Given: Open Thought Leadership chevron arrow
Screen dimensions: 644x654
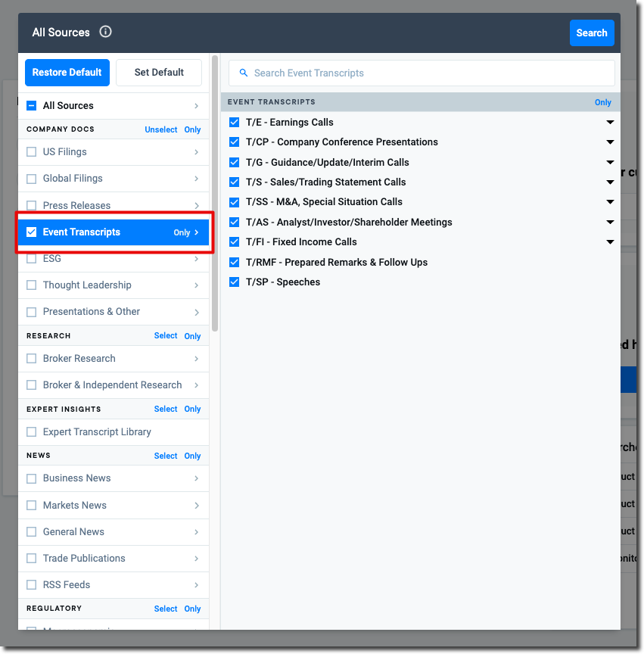Looking at the screenshot, I should coord(196,285).
